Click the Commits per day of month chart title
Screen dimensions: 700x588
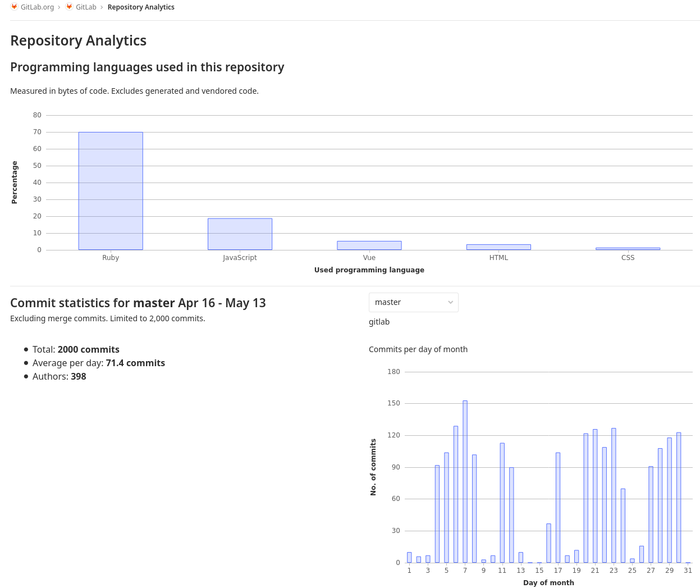coord(418,349)
